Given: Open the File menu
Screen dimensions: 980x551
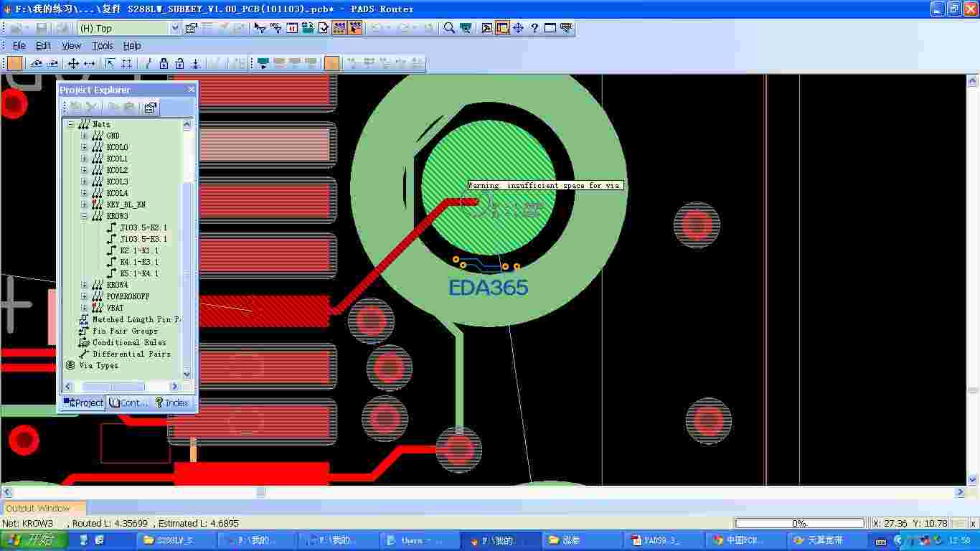Looking at the screenshot, I should click(19, 45).
